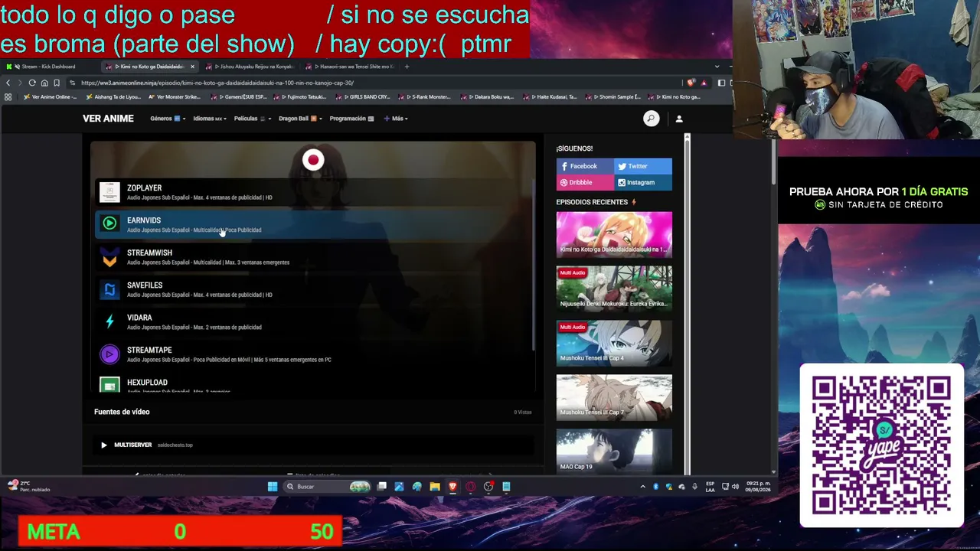This screenshot has height=551, width=980.
Task: Open the Kimi no Koto ga episode thumbnail
Action: (x=614, y=233)
